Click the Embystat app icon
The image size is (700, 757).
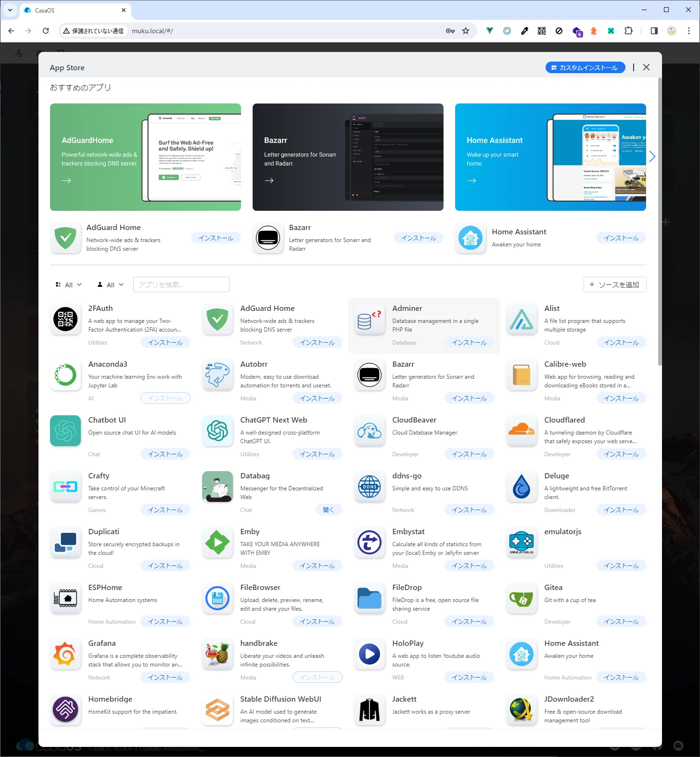click(369, 542)
